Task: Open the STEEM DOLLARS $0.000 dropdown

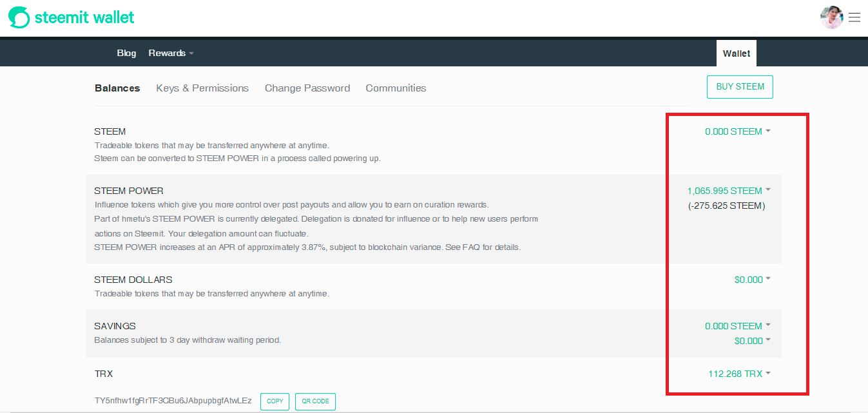Action: 753,280
